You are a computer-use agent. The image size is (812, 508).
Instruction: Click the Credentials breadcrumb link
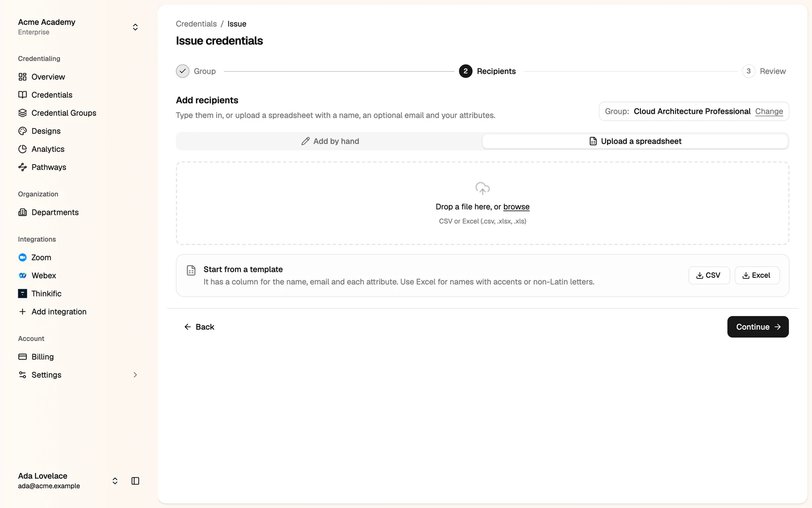196,24
